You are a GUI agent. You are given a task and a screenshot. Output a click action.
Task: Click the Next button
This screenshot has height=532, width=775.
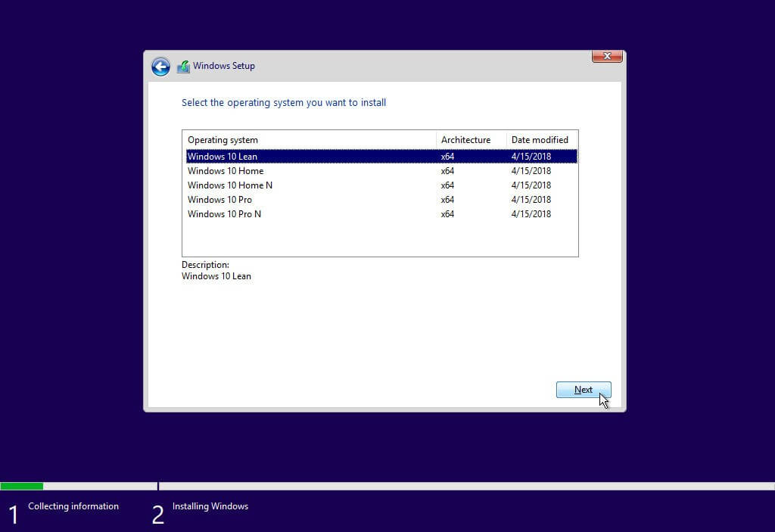584,390
